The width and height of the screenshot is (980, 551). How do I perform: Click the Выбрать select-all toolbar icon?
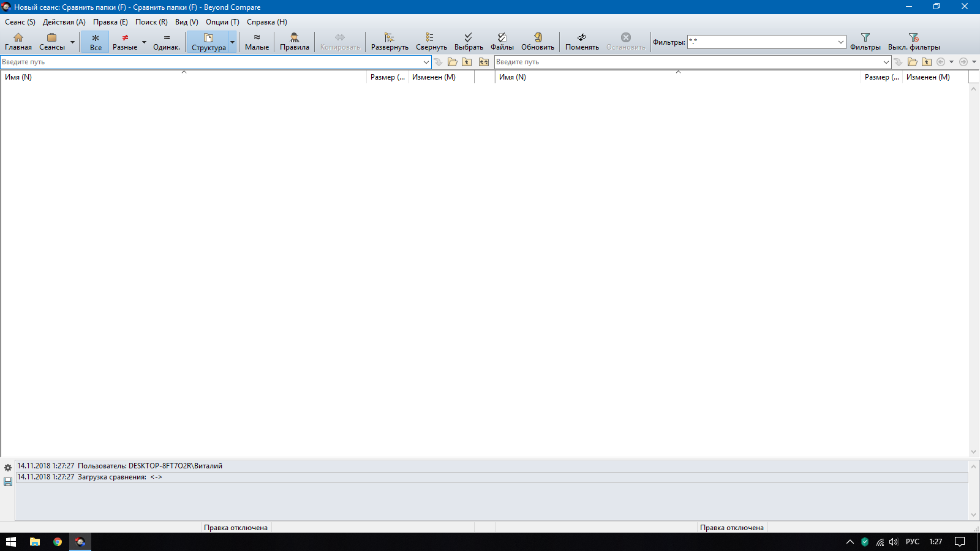[x=469, y=42]
